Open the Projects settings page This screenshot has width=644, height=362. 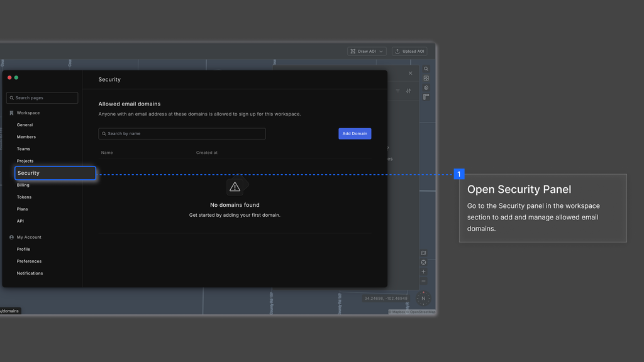(x=25, y=161)
